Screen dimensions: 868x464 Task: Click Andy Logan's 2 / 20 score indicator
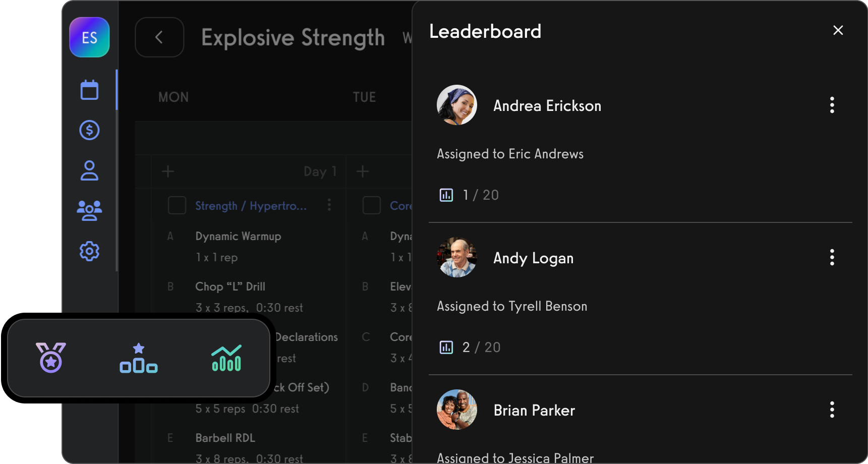(470, 347)
